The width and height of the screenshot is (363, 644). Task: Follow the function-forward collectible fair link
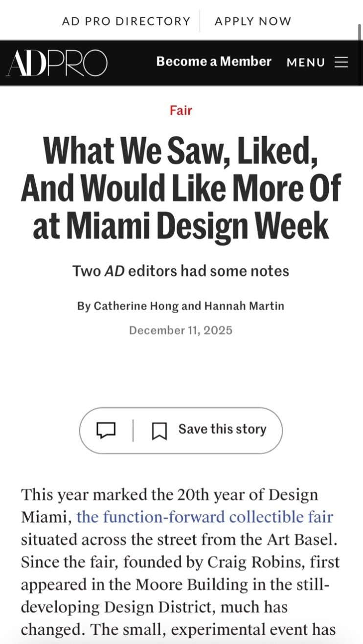tap(205, 516)
